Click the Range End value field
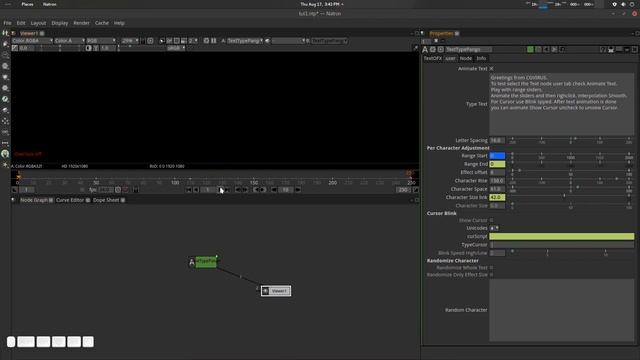Screen dimensions: 640x360 497,164
